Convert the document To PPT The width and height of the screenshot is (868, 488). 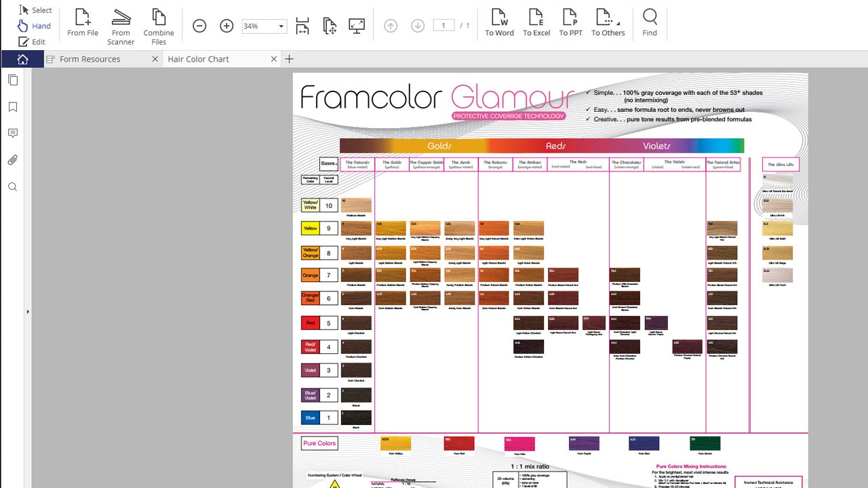571,23
